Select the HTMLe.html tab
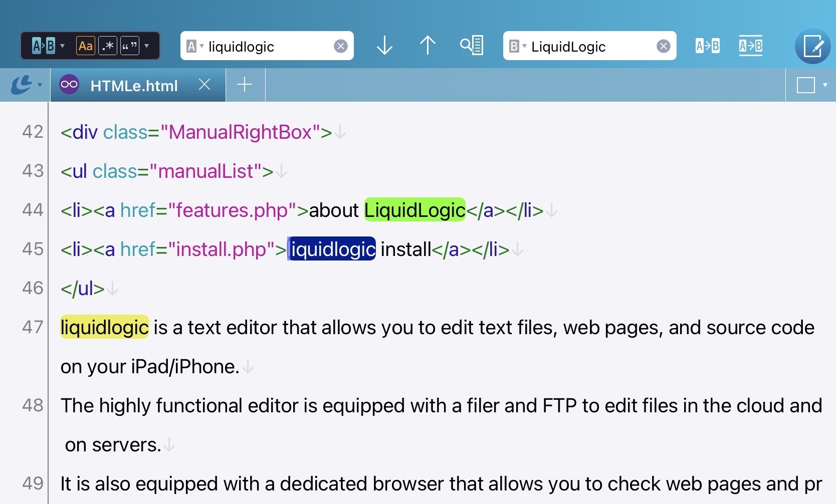836x504 pixels. tap(134, 86)
